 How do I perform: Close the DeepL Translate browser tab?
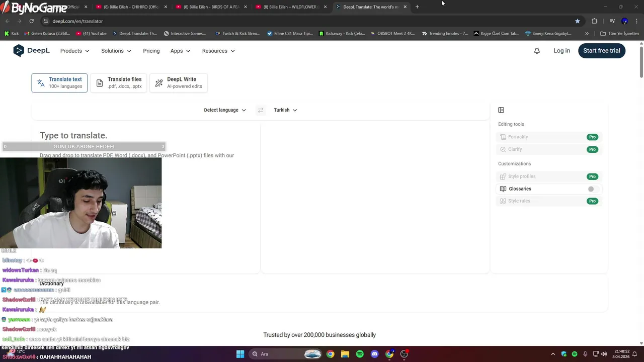[405, 7]
